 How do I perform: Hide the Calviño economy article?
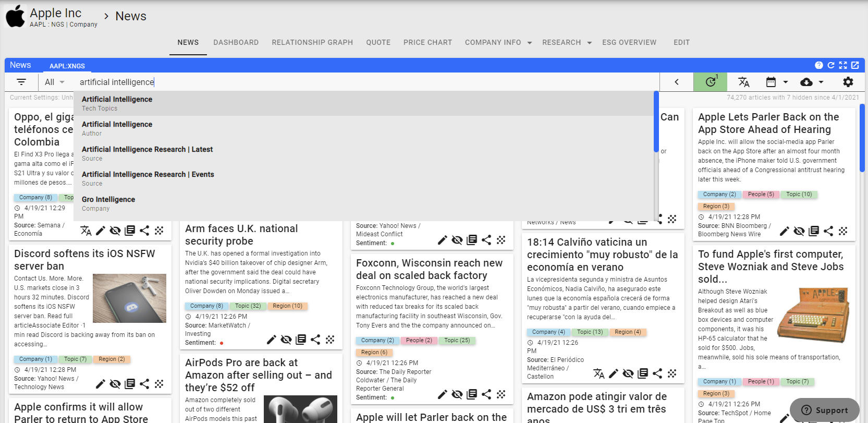click(628, 373)
